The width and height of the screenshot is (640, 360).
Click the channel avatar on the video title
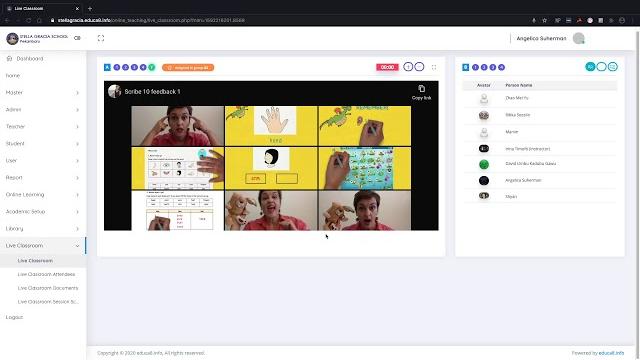(x=115, y=91)
